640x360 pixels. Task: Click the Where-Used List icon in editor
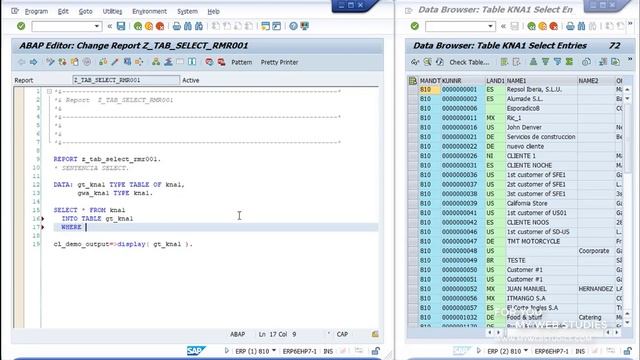pos(139,62)
